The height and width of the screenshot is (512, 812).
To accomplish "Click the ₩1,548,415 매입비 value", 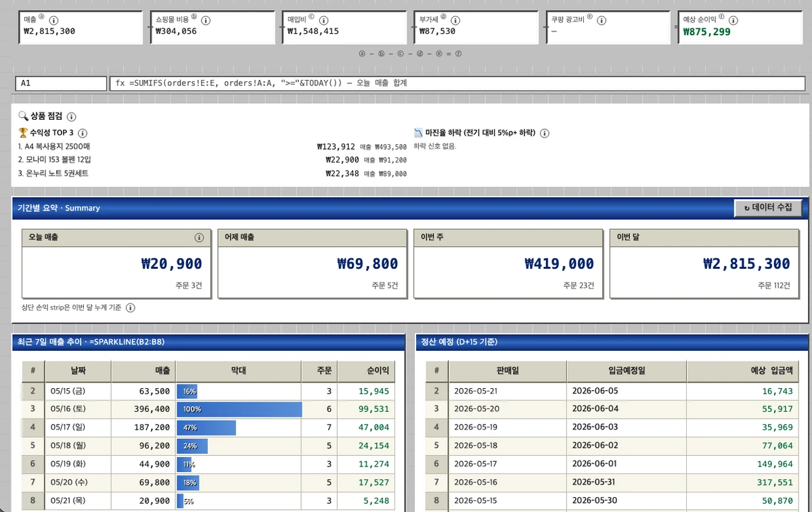I will point(313,31).
